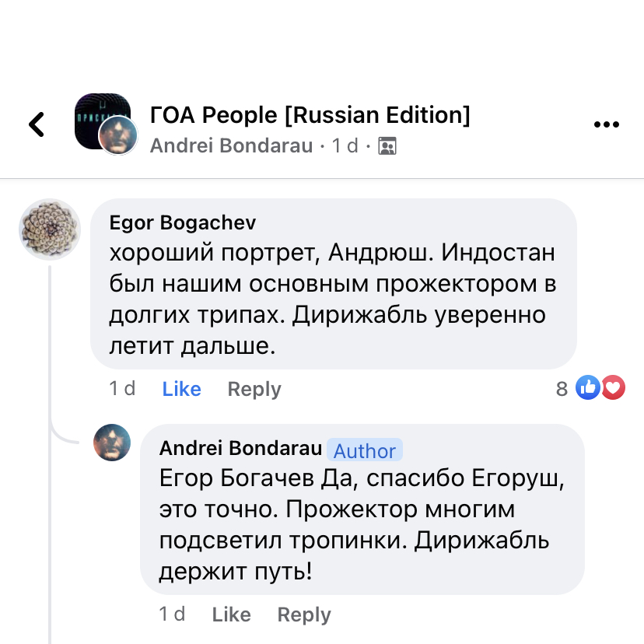This screenshot has height=644, width=644.
Task: Click the Egor Bogachev commenter name
Action: (x=183, y=222)
